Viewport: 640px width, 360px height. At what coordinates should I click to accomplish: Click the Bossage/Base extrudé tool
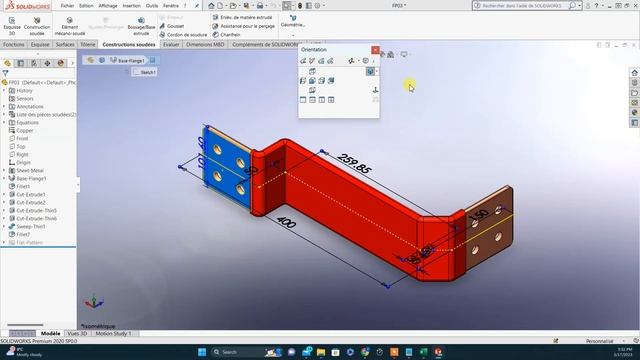141,26
